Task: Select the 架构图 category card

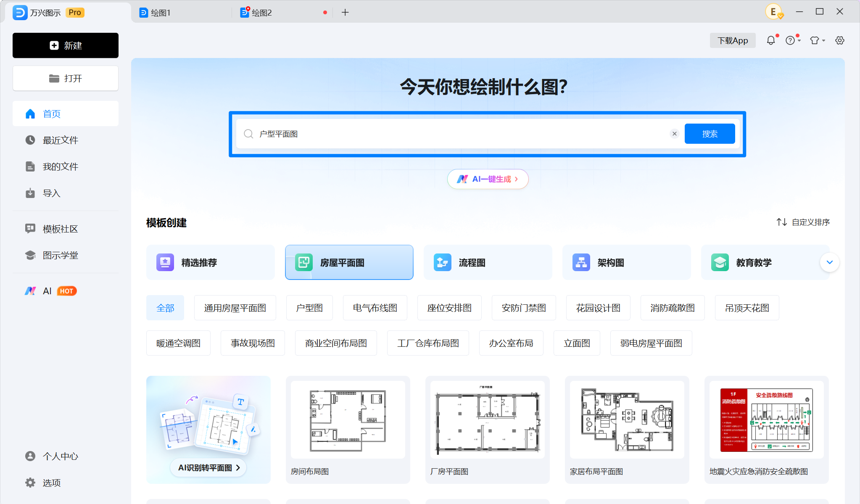Action: click(x=626, y=262)
